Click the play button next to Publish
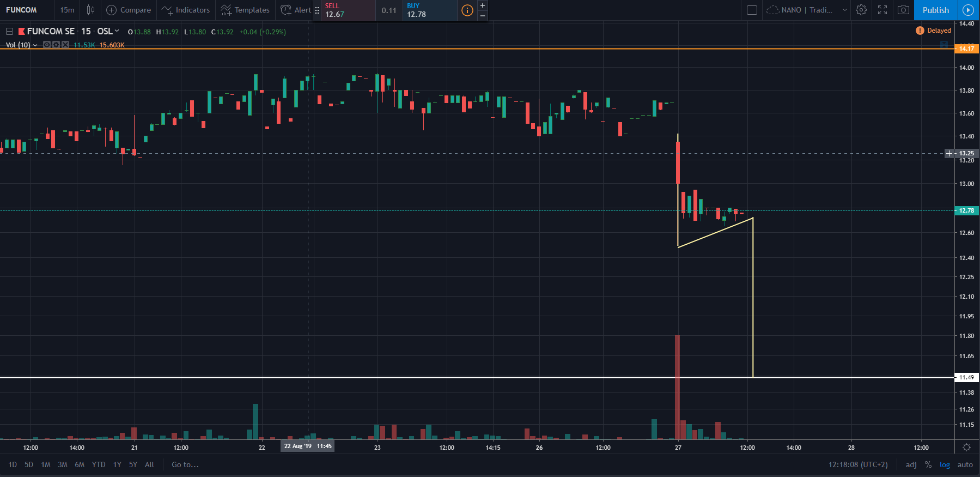 click(968, 10)
